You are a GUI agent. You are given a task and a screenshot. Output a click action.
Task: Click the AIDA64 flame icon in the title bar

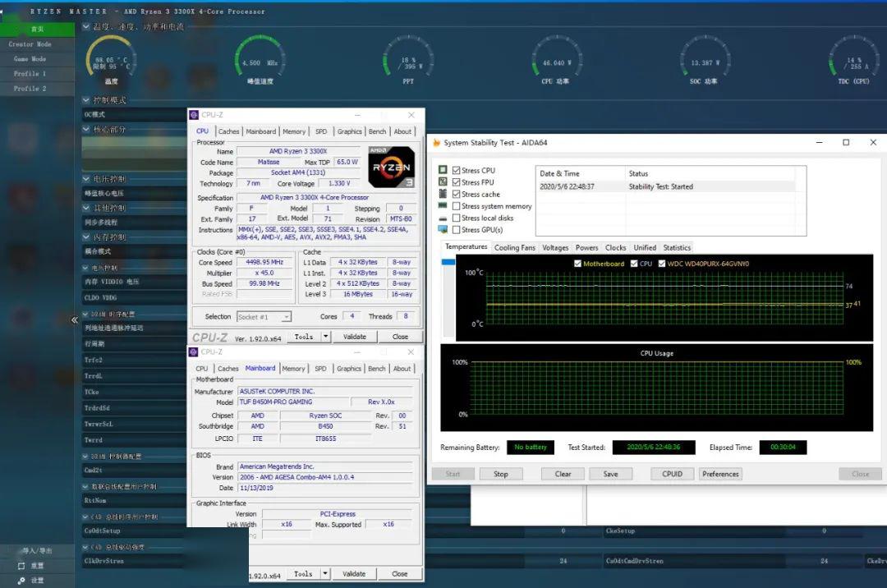(437, 142)
